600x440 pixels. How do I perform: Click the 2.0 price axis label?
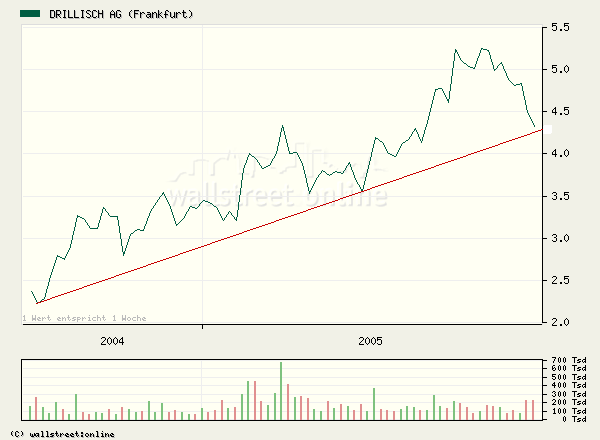click(x=557, y=323)
